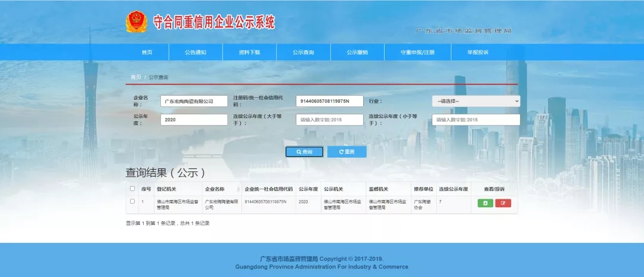Select 资料下载 from the navigation bar

(x=249, y=53)
